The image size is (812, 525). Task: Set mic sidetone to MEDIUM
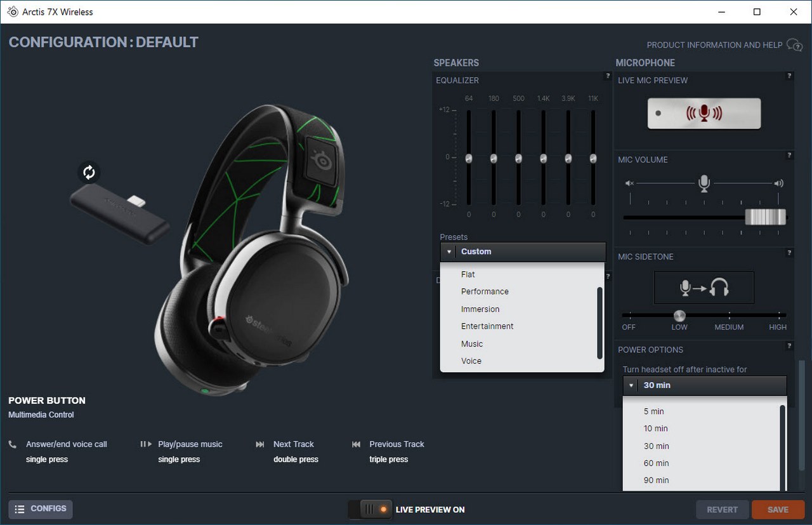[x=729, y=327]
